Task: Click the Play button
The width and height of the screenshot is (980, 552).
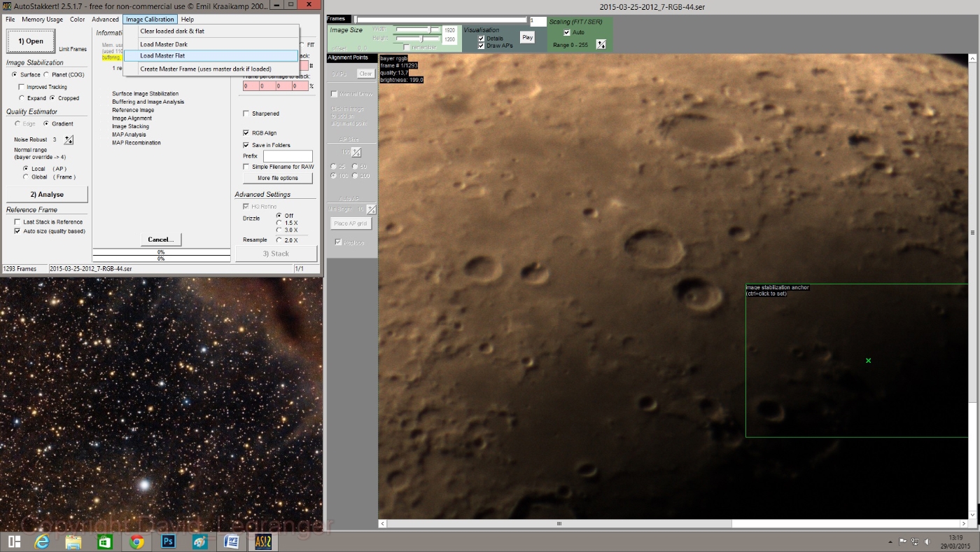Action: tap(527, 37)
